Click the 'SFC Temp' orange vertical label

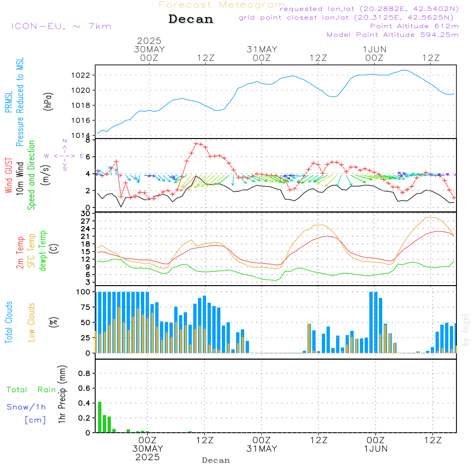coord(31,251)
